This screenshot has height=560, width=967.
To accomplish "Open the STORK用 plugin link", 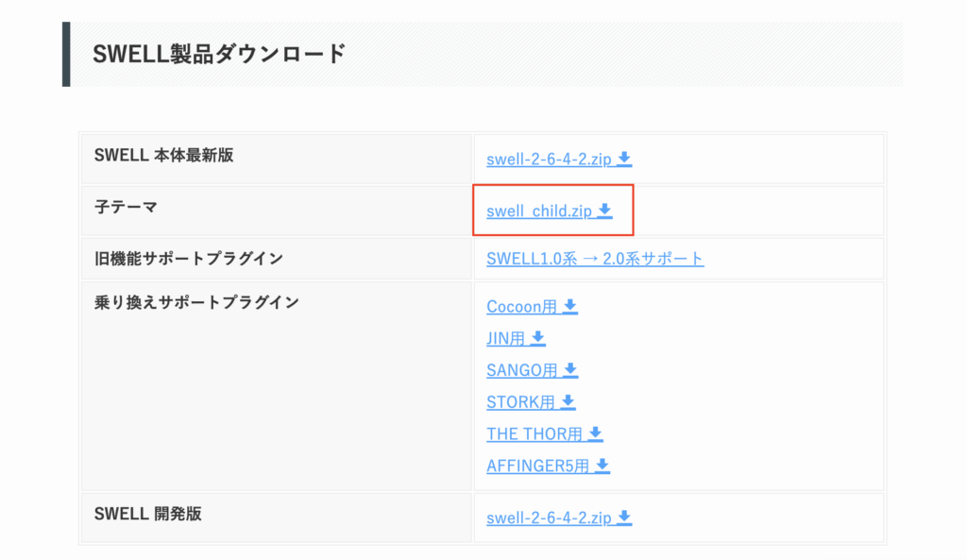I will click(520, 402).
